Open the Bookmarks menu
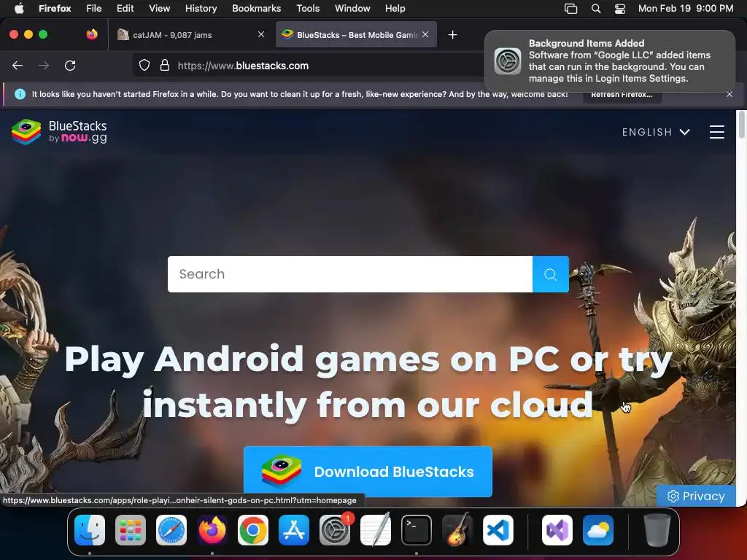747x560 pixels. tap(256, 9)
